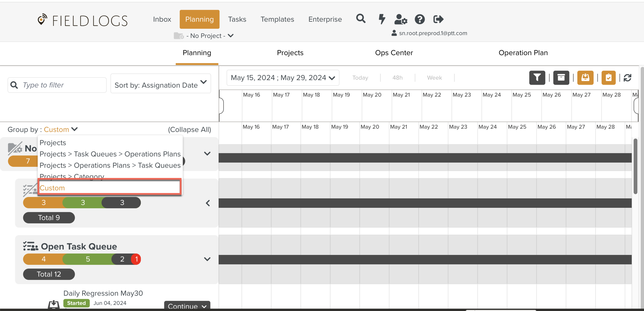Click the search magnifier icon in header
644x311 pixels.
[x=361, y=19]
